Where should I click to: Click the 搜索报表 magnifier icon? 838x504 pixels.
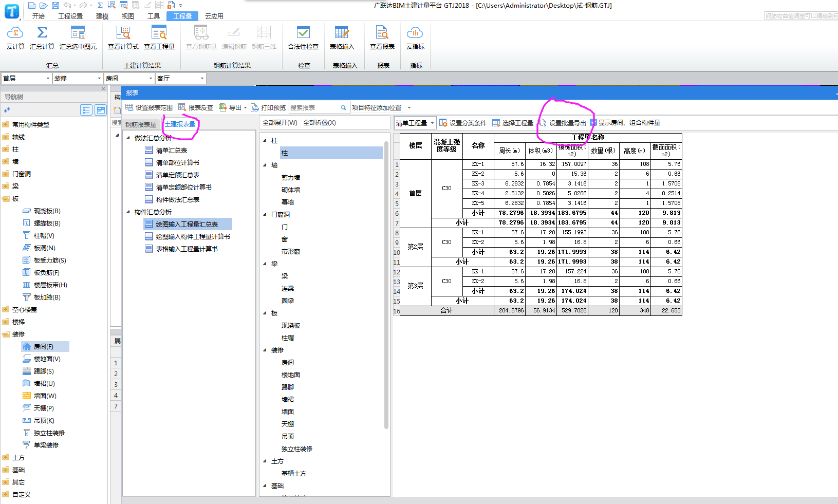tap(344, 108)
